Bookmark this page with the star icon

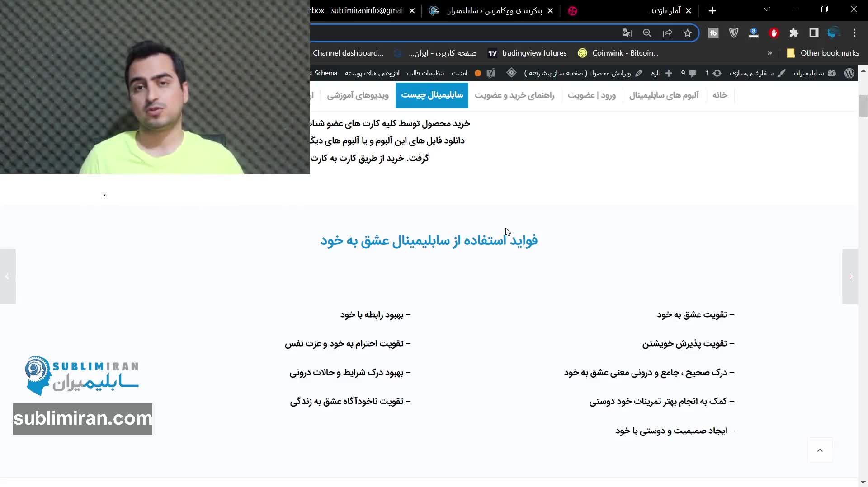688,33
